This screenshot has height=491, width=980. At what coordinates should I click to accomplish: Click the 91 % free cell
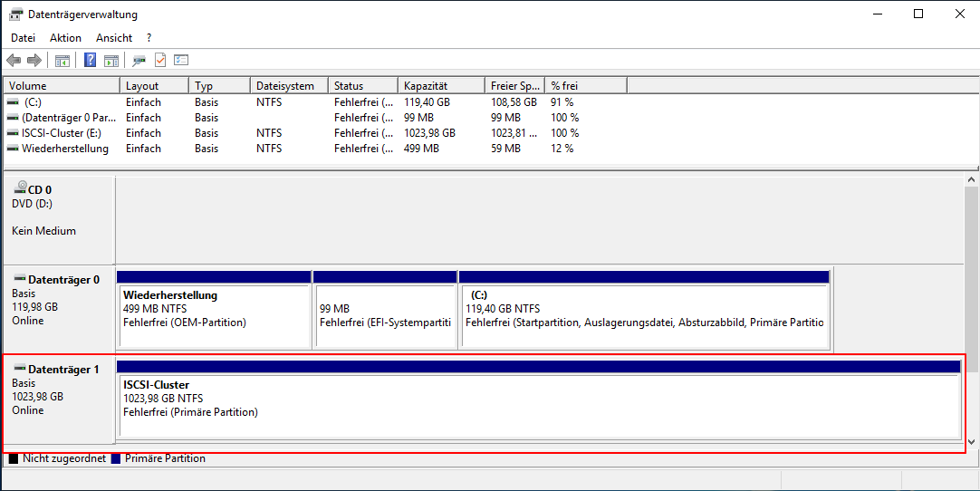562,102
